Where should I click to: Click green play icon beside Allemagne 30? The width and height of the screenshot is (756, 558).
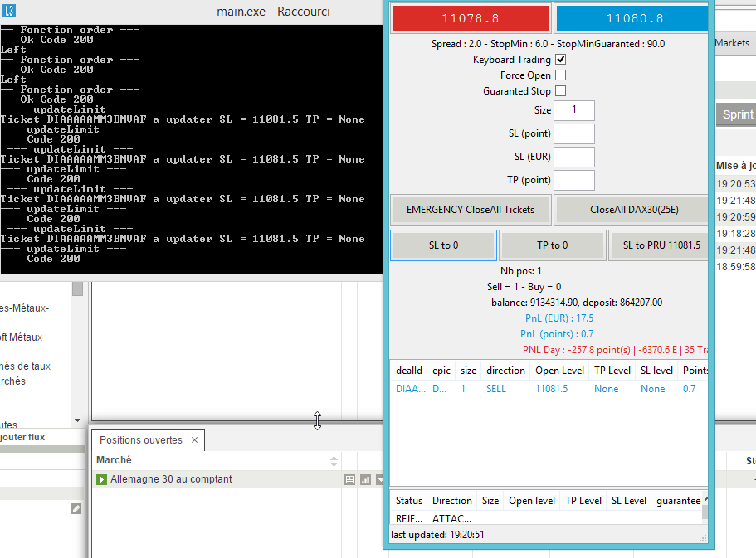(101, 479)
